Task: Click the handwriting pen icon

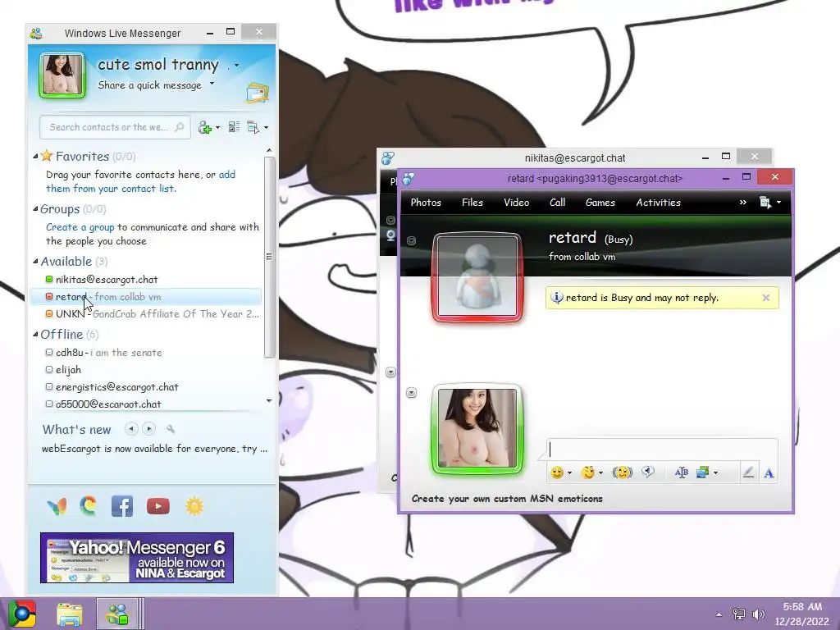Action: coord(748,472)
